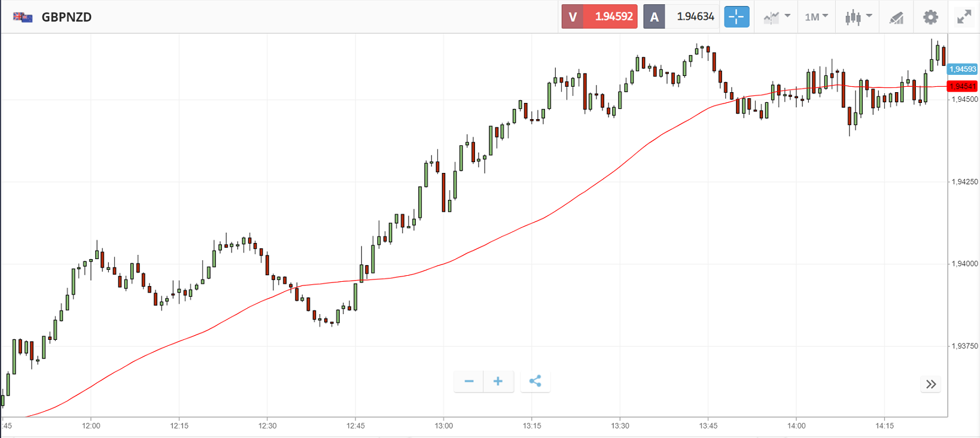Image resolution: width=980 pixels, height=438 pixels.
Task: Toggle the crosshair cursor button
Action: (x=736, y=17)
